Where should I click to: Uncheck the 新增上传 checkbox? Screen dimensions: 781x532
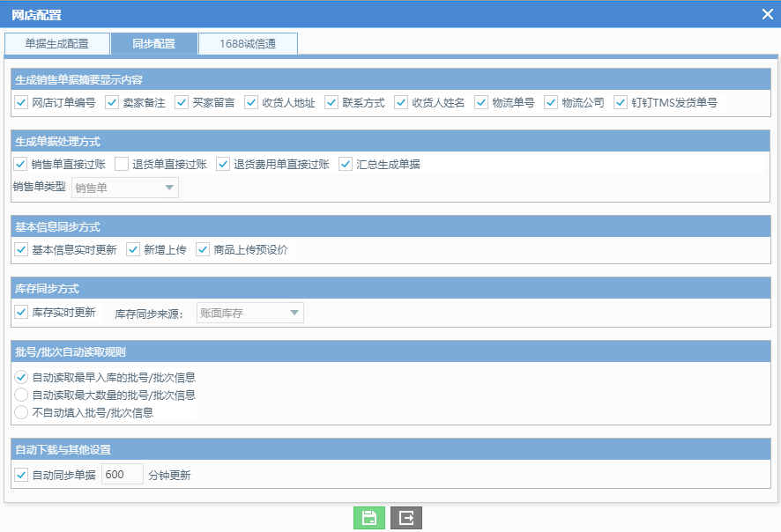point(133,249)
